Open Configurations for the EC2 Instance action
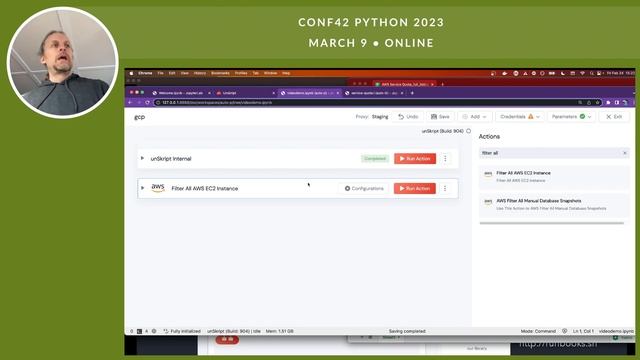 (x=364, y=189)
